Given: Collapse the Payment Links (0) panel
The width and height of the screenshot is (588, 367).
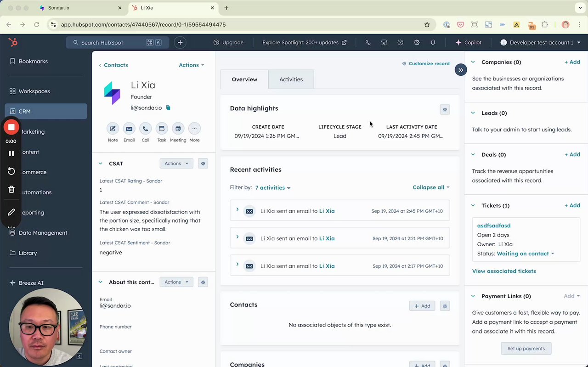Looking at the screenshot, I should click(473, 296).
